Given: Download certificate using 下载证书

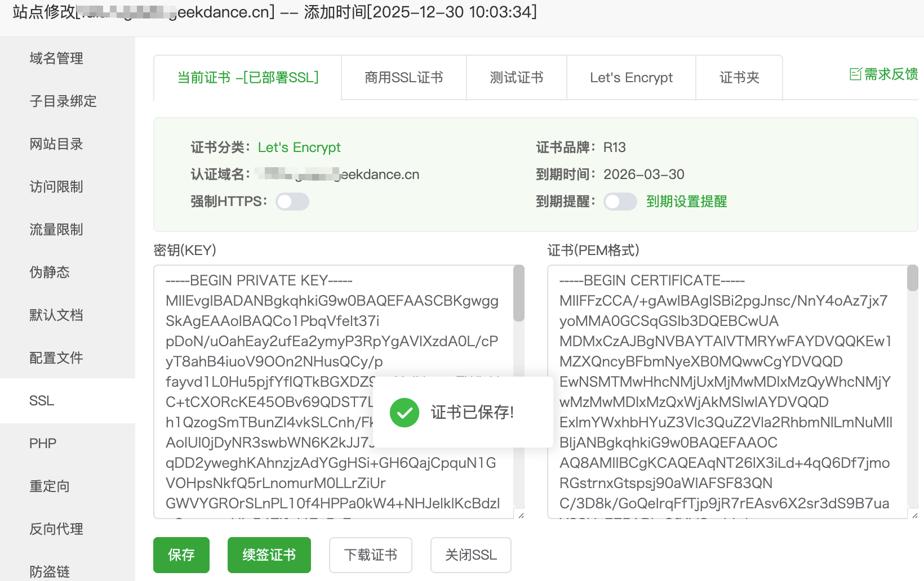Looking at the screenshot, I should coord(370,555).
